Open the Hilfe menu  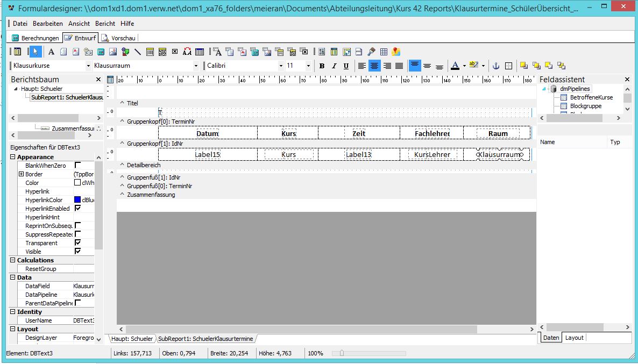pyautogui.click(x=127, y=24)
